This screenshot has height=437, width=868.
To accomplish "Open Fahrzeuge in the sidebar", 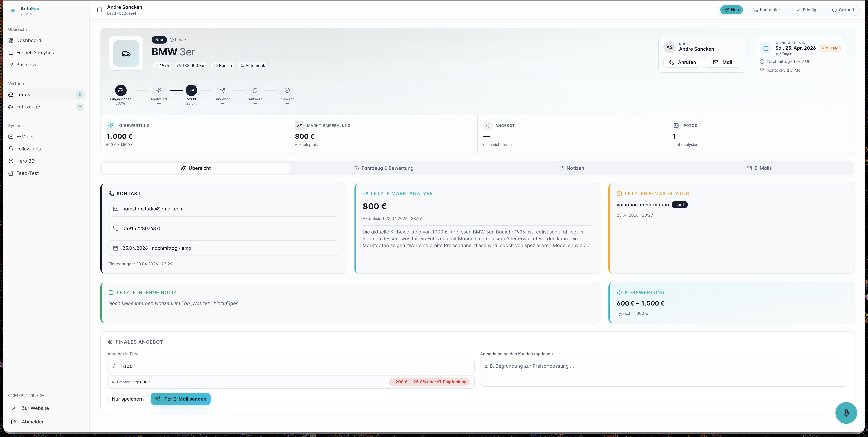I will pos(46,107).
